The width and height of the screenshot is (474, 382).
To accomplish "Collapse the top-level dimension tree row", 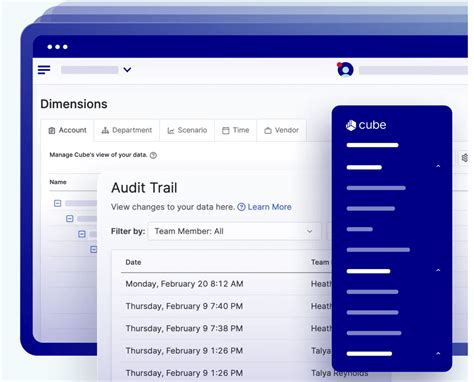I will pyautogui.click(x=58, y=203).
